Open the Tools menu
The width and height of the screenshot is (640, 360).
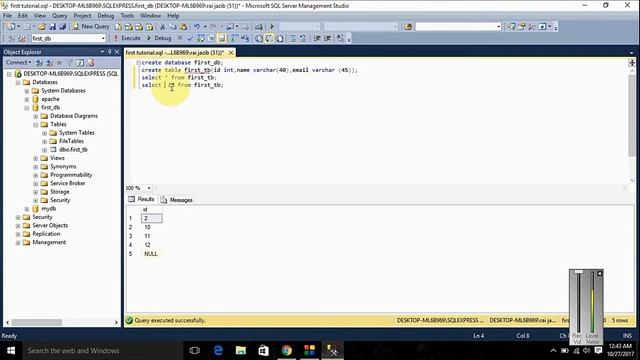[127, 16]
